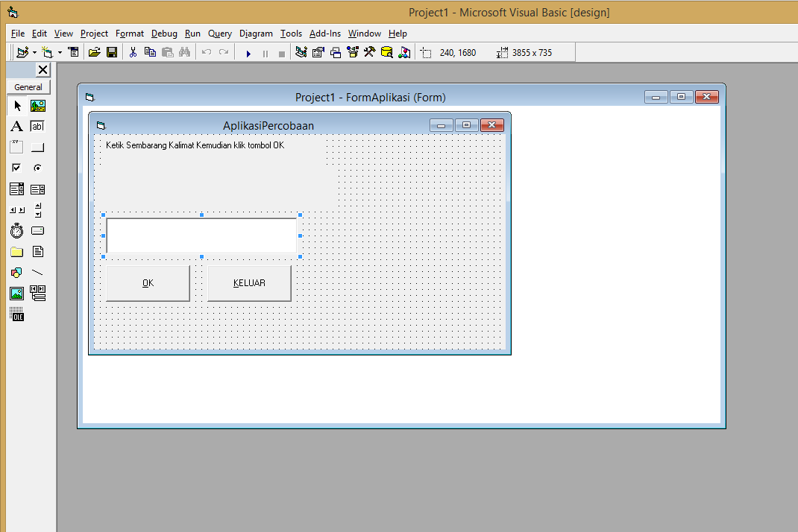798x532 pixels.
Task: Select the PictureBox tool
Action: coord(37,105)
